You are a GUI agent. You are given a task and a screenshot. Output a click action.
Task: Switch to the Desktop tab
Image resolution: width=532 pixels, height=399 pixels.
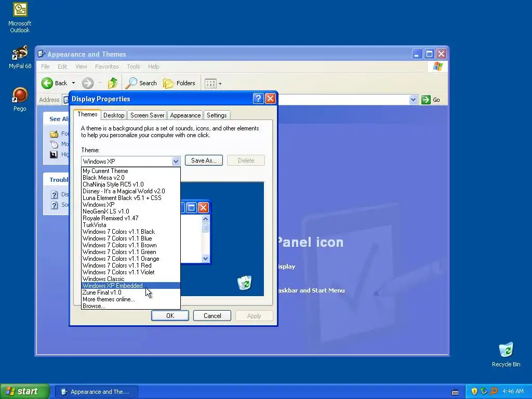click(114, 115)
